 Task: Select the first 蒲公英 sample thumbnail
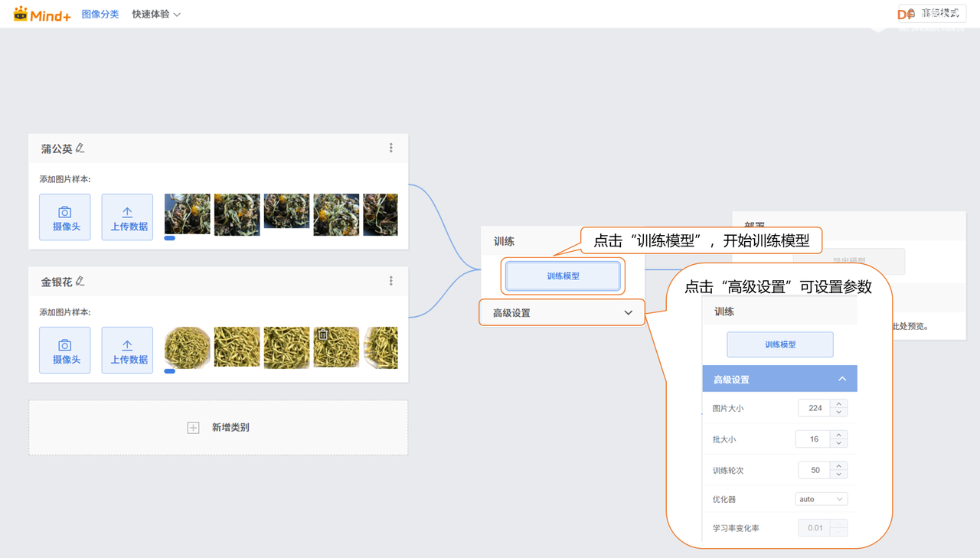pos(187,214)
